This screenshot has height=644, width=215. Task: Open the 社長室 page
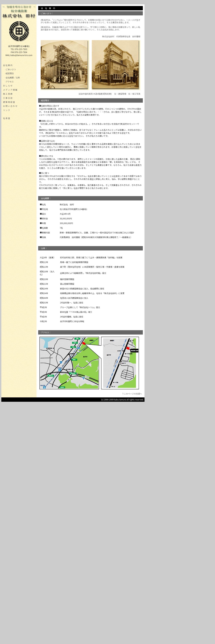pos(7,118)
